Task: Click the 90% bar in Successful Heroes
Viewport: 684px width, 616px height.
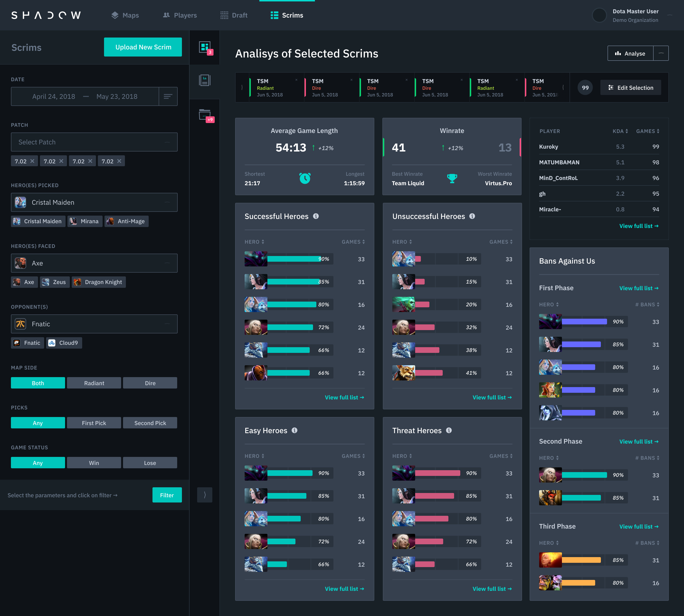Action: (x=294, y=259)
